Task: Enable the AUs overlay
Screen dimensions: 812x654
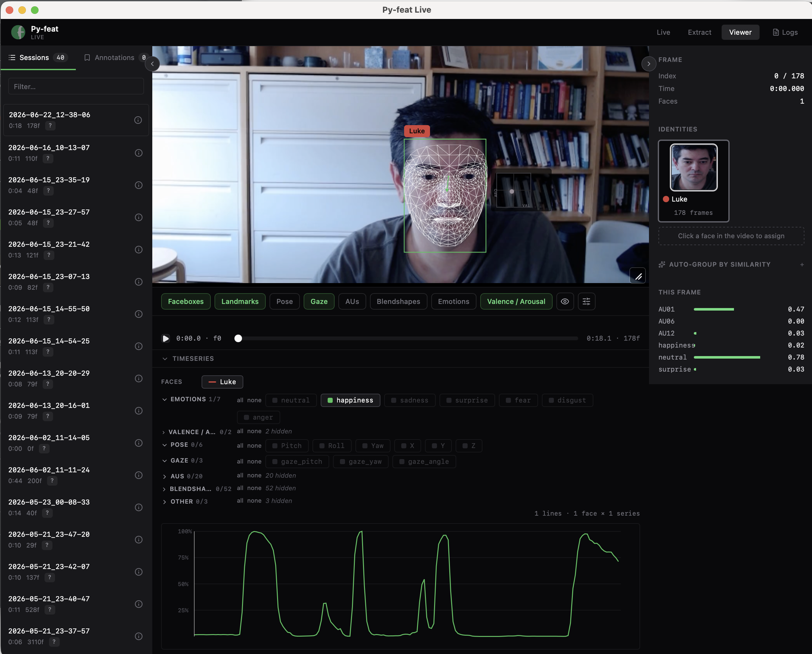Action: point(352,301)
